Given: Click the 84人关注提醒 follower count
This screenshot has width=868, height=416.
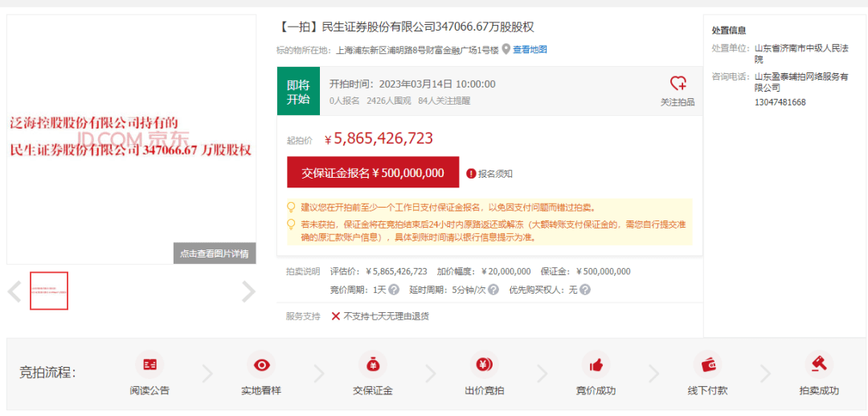Looking at the screenshot, I should 444,101.
